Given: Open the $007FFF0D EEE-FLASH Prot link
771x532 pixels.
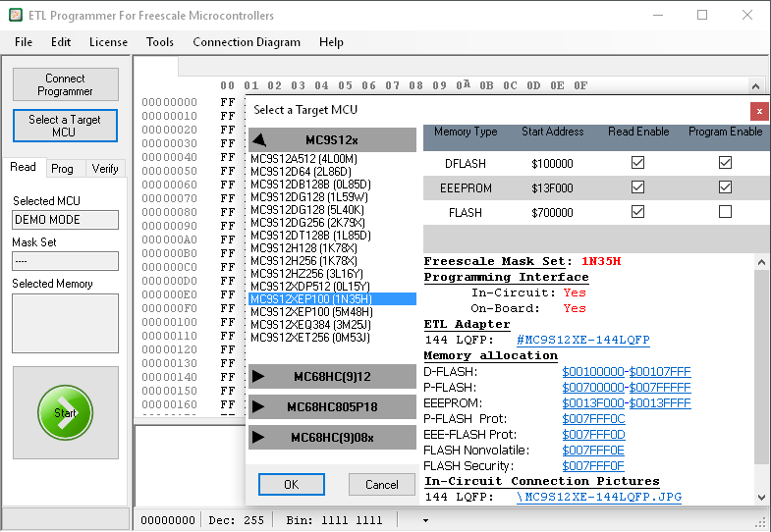Looking at the screenshot, I should point(593,435).
